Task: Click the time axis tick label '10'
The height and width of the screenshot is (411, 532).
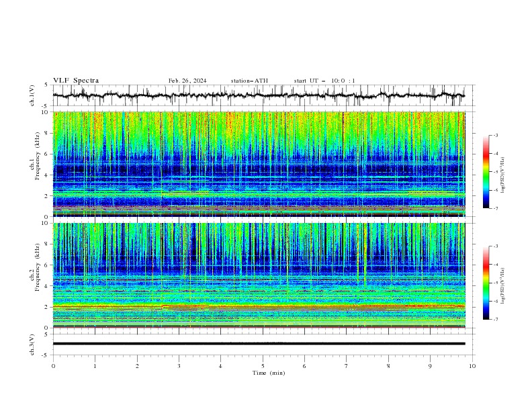Action: (x=472, y=366)
